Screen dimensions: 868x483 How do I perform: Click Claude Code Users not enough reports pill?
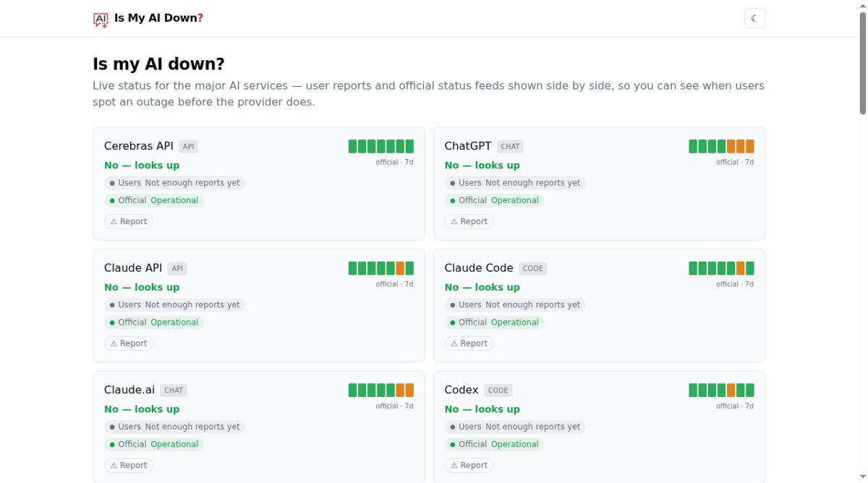515,305
